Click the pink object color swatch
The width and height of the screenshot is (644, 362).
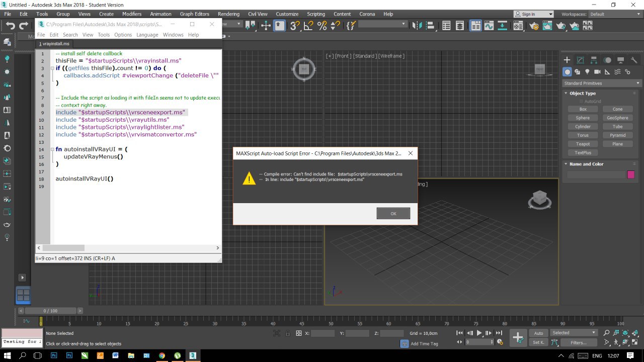point(631,174)
